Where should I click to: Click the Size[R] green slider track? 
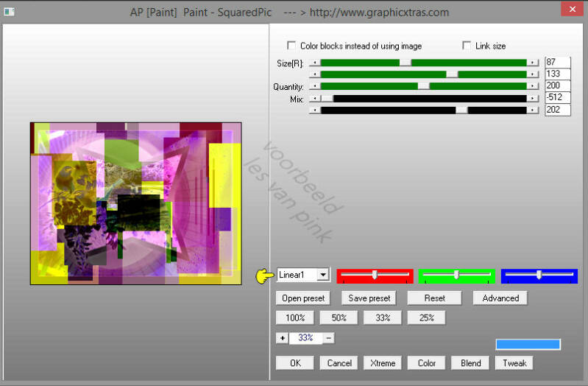point(424,63)
